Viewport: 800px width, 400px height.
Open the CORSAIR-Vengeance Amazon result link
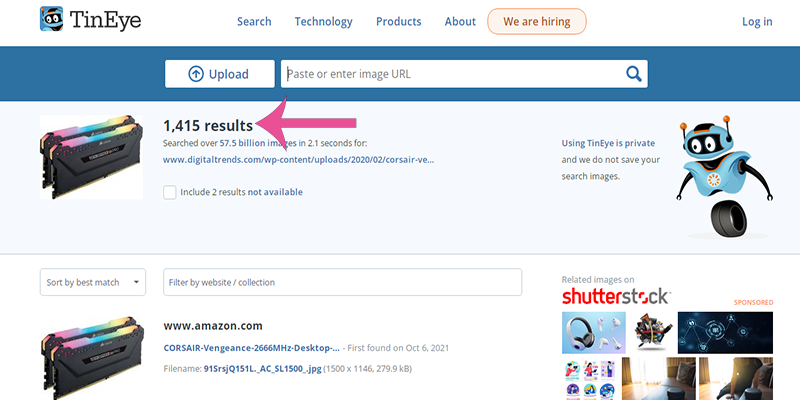251,348
